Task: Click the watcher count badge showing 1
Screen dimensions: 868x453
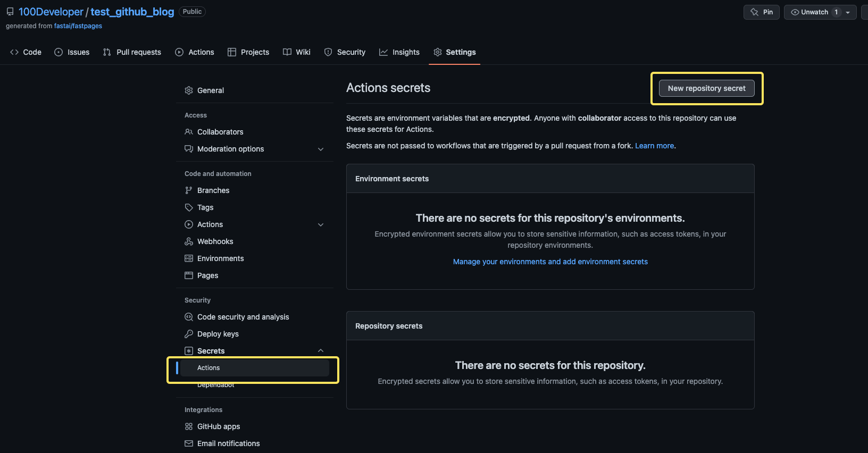Action: (836, 12)
